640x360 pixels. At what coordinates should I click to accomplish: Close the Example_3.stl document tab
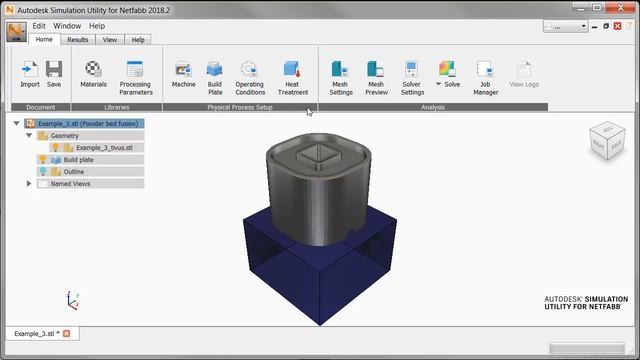[x=67, y=333]
